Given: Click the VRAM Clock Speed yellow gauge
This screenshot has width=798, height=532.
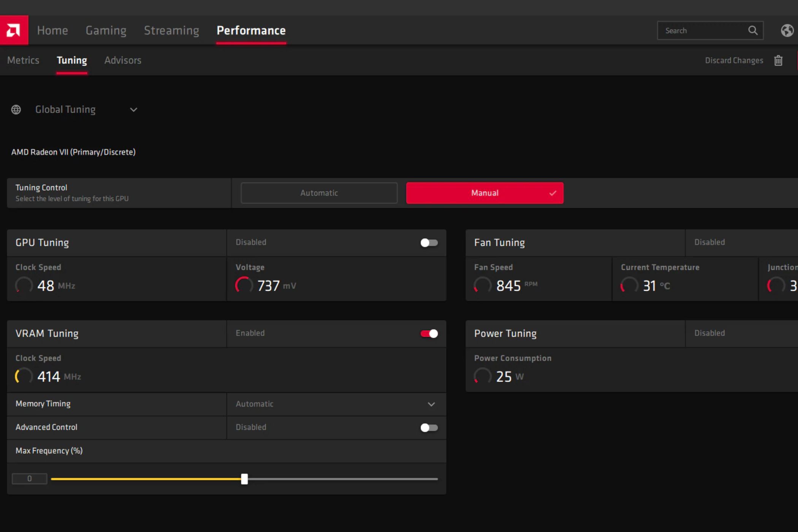Looking at the screenshot, I should pyautogui.click(x=24, y=376).
